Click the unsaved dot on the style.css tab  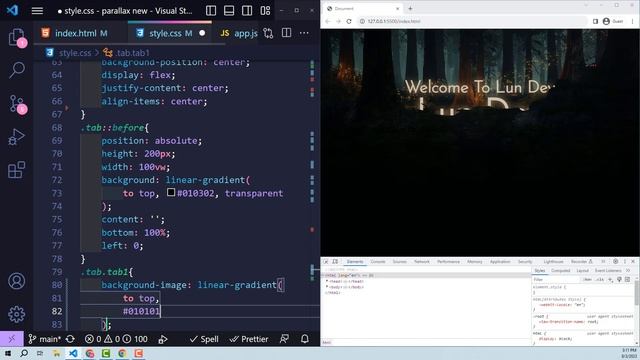coord(202,33)
